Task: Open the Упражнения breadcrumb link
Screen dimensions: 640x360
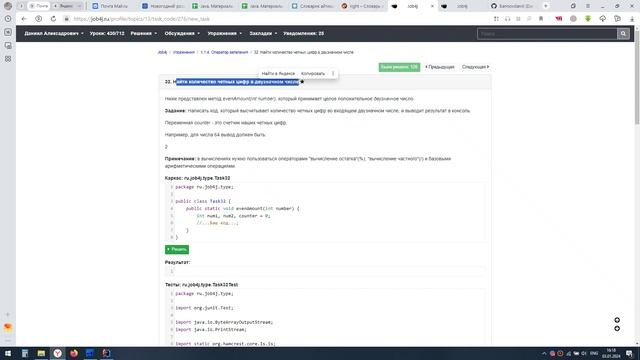Action: click(184, 52)
